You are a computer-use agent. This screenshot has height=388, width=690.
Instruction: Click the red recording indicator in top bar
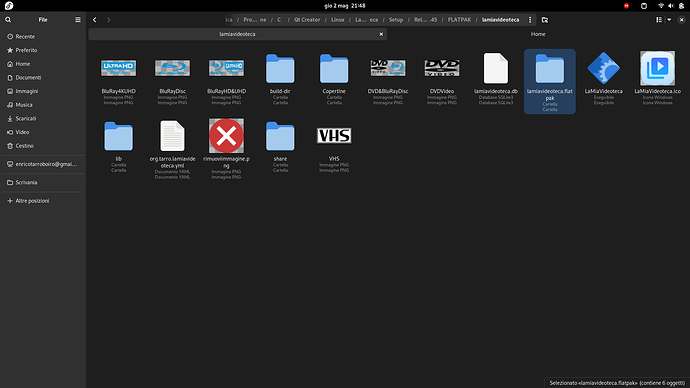626,6
